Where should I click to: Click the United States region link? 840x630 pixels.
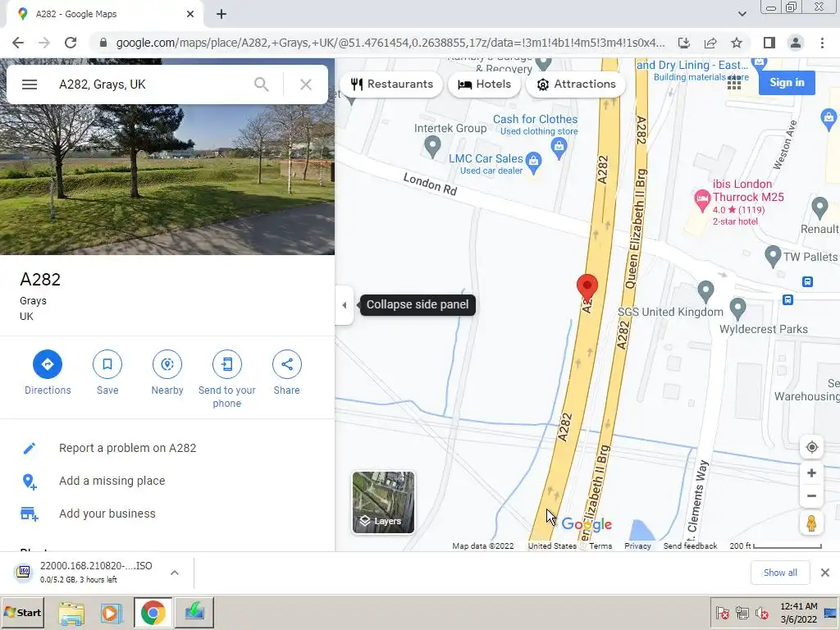(552, 546)
